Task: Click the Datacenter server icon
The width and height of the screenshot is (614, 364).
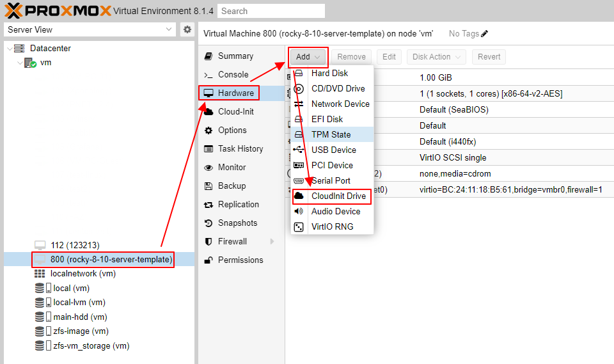Action: pos(19,48)
